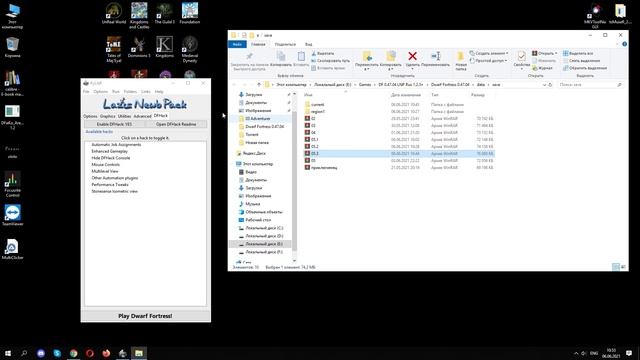This screenshot has width=640, height=360.
Task: Open the Copy to (Копировать в) dropdown
Action: (391, 60)
